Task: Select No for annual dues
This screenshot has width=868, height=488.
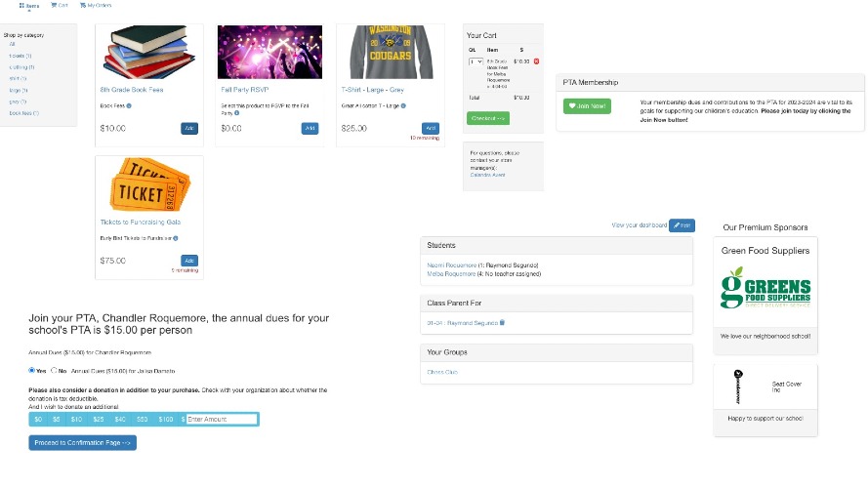Action: (x=53, y=370)
